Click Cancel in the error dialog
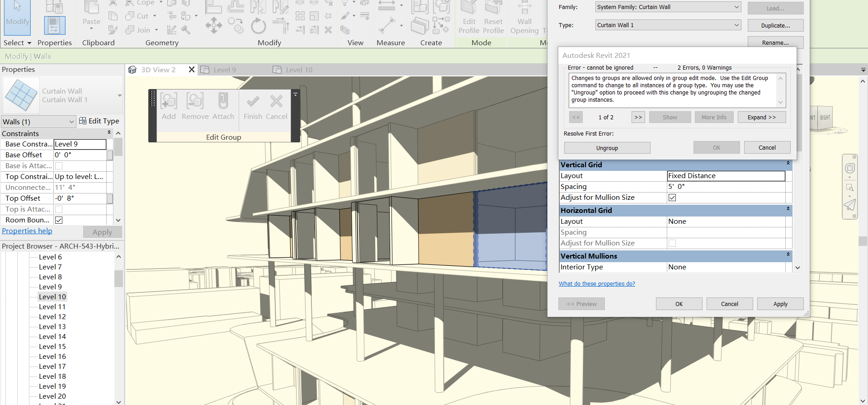 [x=767, y=147]
